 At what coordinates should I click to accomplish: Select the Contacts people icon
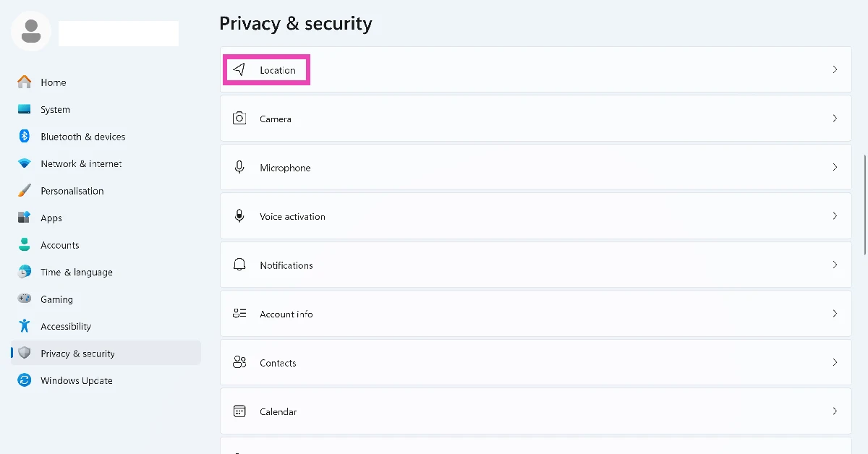click(x=239, y=362)
